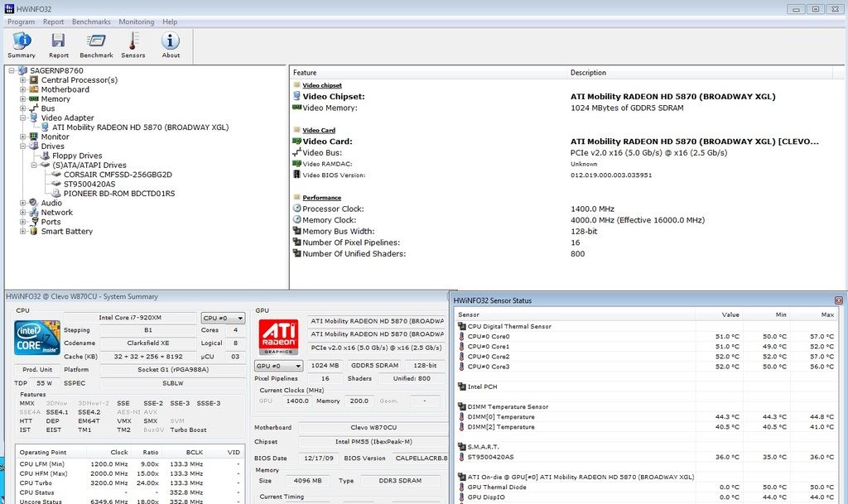Click the Ports tree icon

pos(34,222)
